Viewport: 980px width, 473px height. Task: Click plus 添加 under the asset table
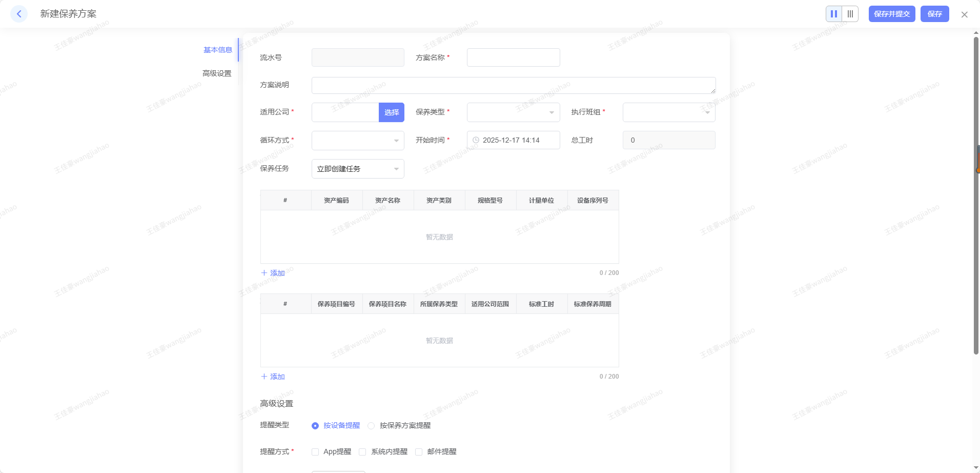click(x=273, y=273)
